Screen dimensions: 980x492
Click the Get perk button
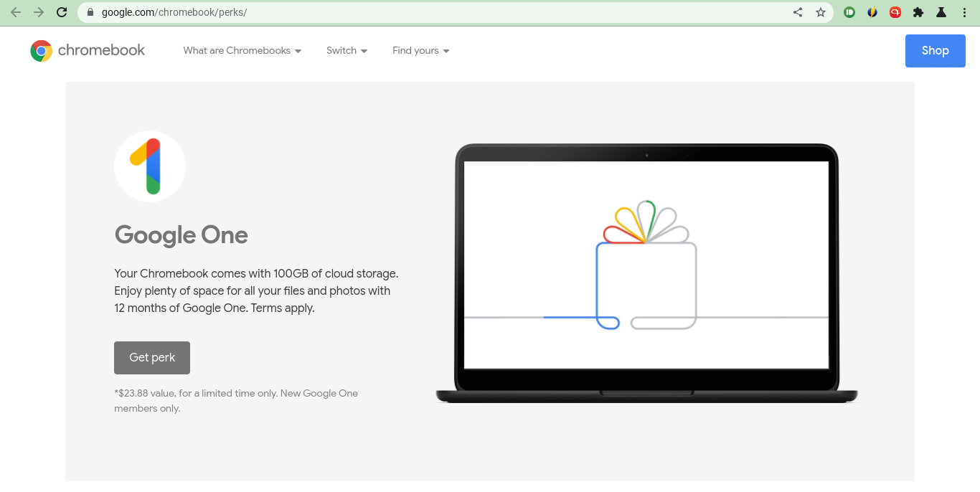(151, 357)
